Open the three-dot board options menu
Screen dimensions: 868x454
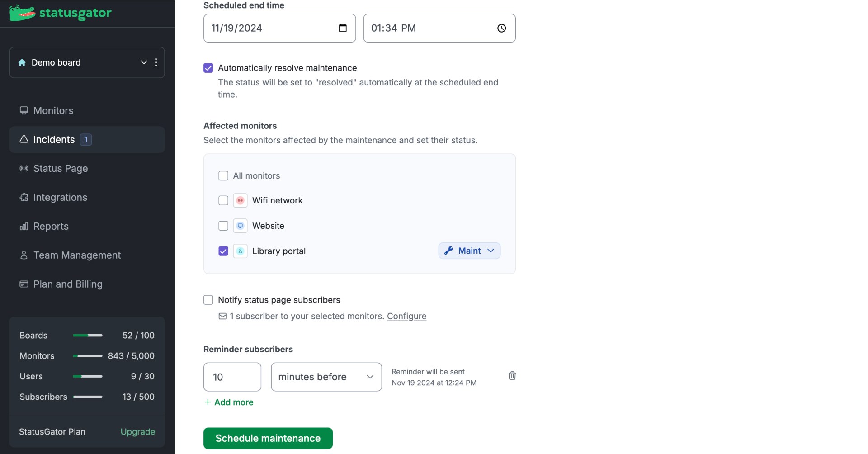point(156,62)
